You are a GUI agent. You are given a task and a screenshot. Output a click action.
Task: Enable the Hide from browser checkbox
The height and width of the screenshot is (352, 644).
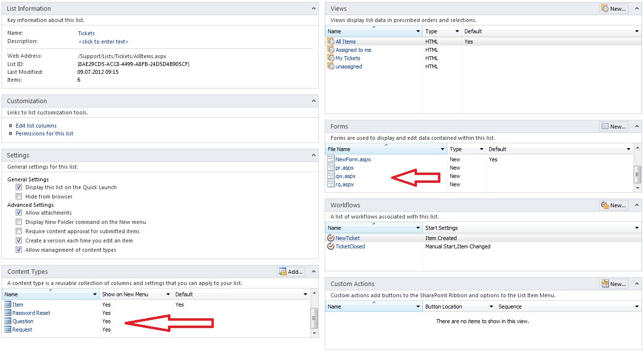[x=18, y=196]
